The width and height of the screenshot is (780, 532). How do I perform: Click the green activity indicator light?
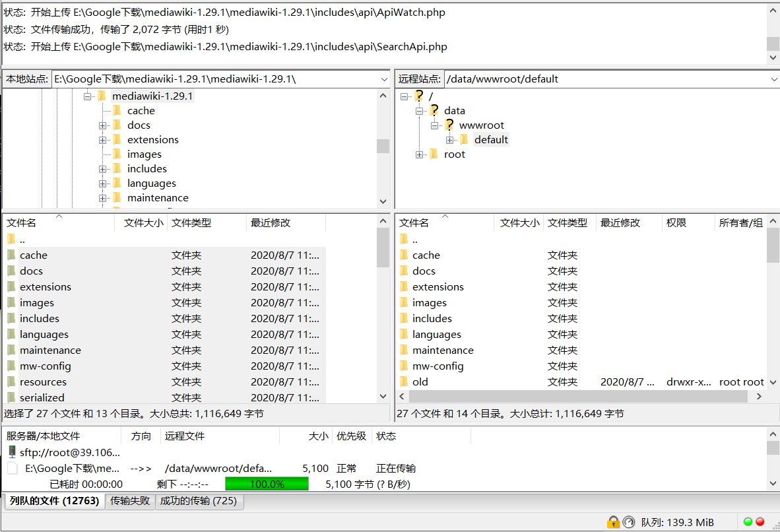(x=748, y=521)
